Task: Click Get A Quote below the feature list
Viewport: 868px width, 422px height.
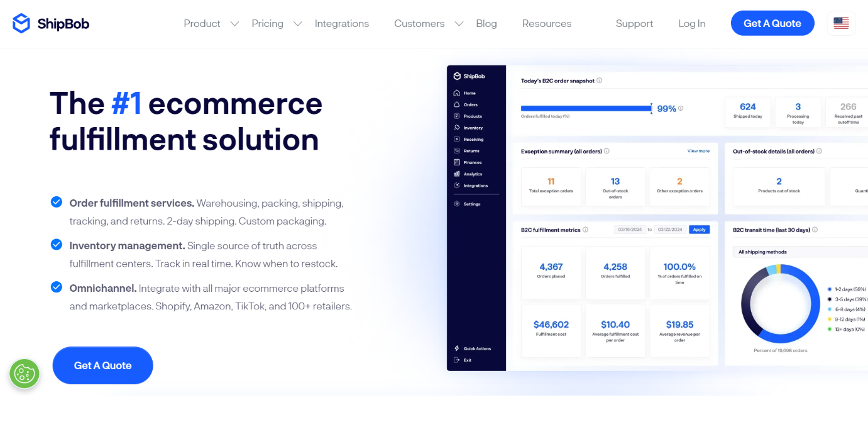Action: click(x=103, y=365)
